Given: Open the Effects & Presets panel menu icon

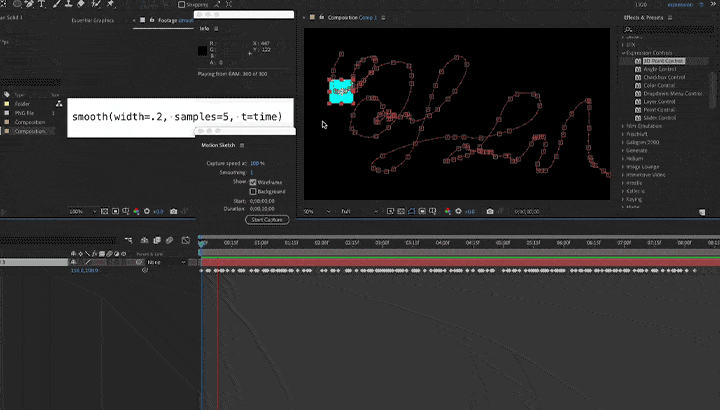Looking at the screenshot, I should pyautogui.click(x=670, y=17).
